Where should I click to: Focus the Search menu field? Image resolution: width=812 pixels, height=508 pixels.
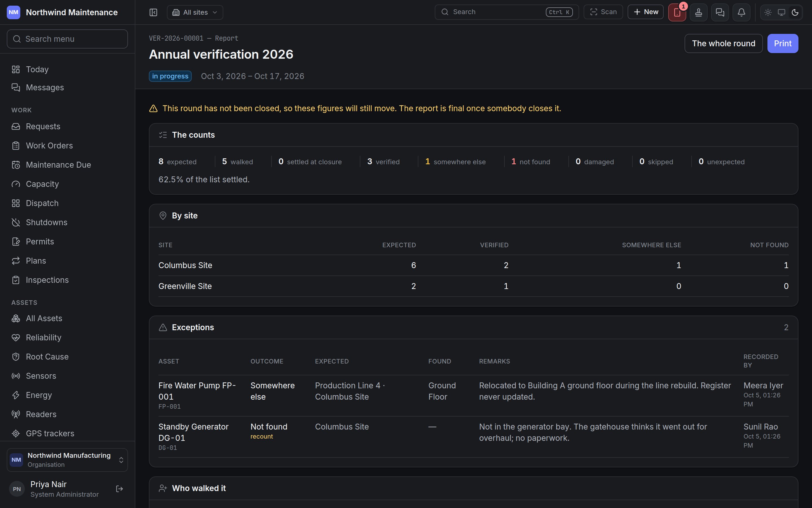coord(67,39)
